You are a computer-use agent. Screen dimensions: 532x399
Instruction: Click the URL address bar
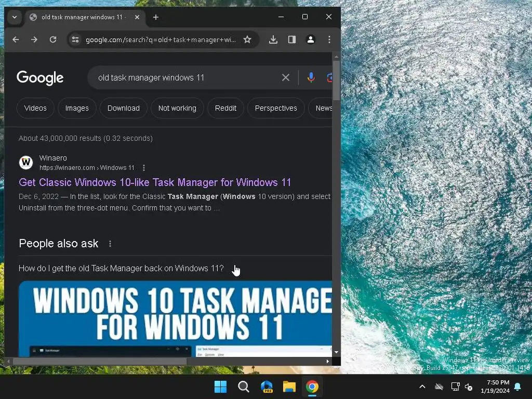coord(161,39)
